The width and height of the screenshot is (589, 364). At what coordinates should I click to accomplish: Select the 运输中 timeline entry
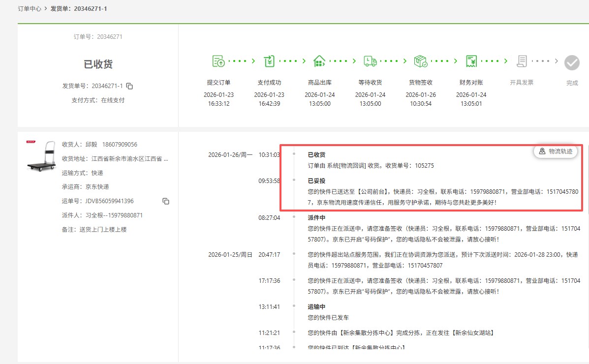coord(316,306)
